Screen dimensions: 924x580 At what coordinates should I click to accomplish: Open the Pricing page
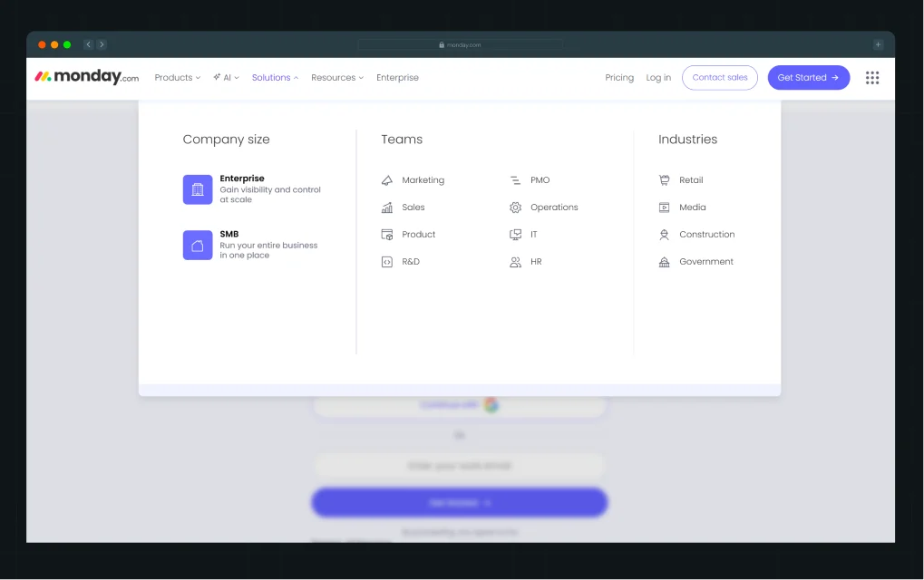click(619, 78)
